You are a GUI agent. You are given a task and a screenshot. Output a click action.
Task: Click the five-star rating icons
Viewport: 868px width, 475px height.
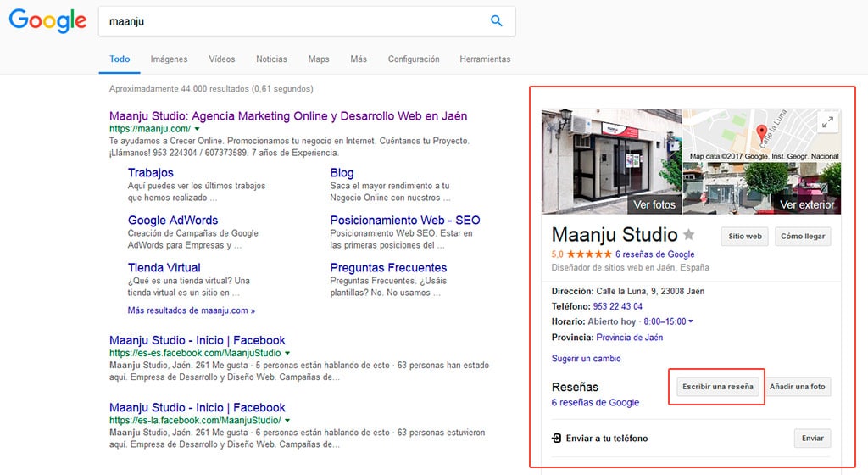(x=590, y=254)
